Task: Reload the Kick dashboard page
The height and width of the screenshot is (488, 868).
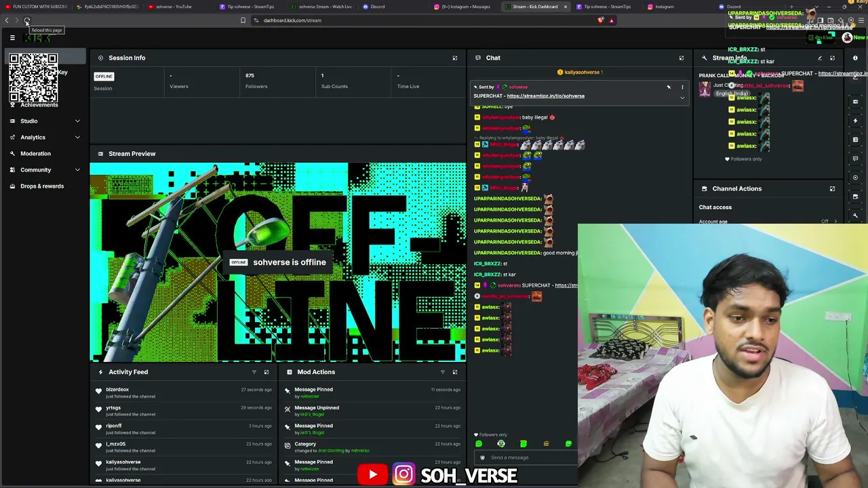Action: 26,20
